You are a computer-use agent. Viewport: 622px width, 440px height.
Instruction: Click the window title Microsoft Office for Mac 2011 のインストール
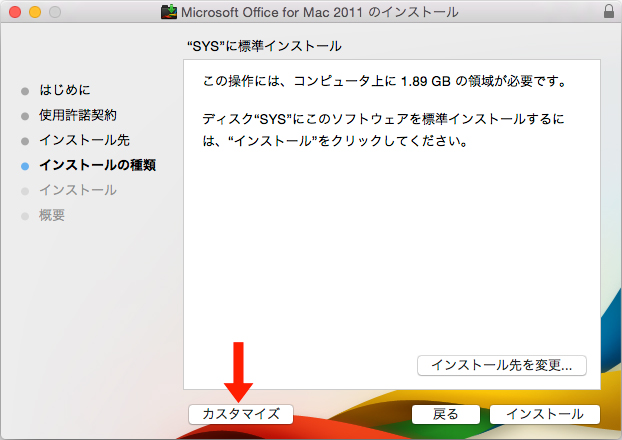(x=320, y=12)
